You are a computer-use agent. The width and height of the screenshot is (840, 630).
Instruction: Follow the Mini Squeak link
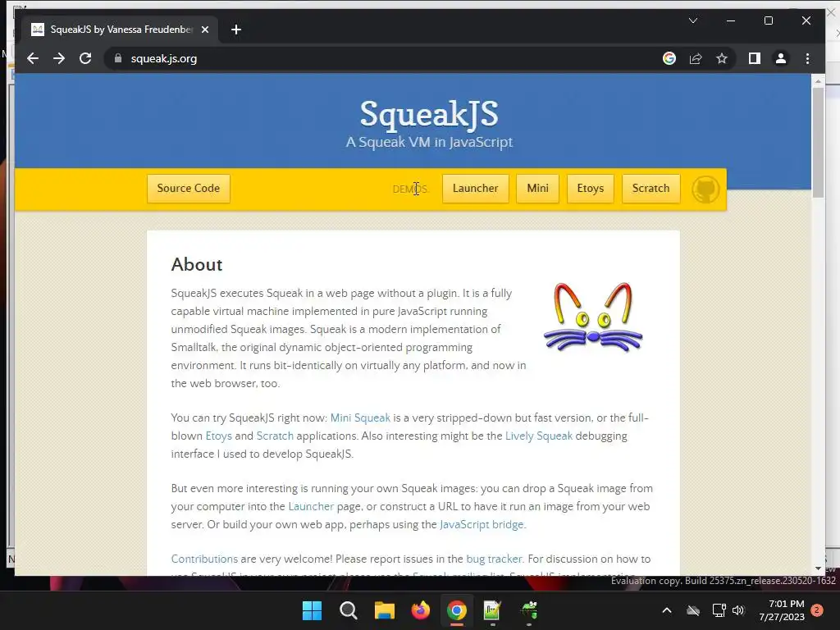point(361,418)
